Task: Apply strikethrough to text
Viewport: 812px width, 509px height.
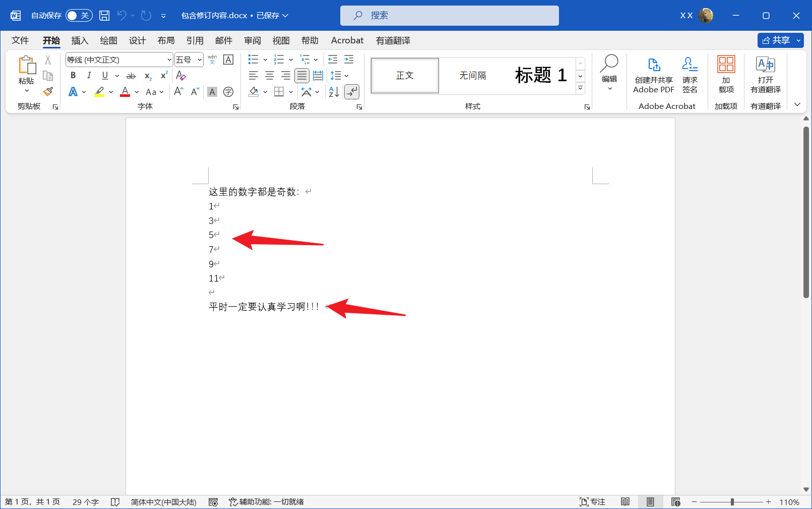Action: point(131,75)
